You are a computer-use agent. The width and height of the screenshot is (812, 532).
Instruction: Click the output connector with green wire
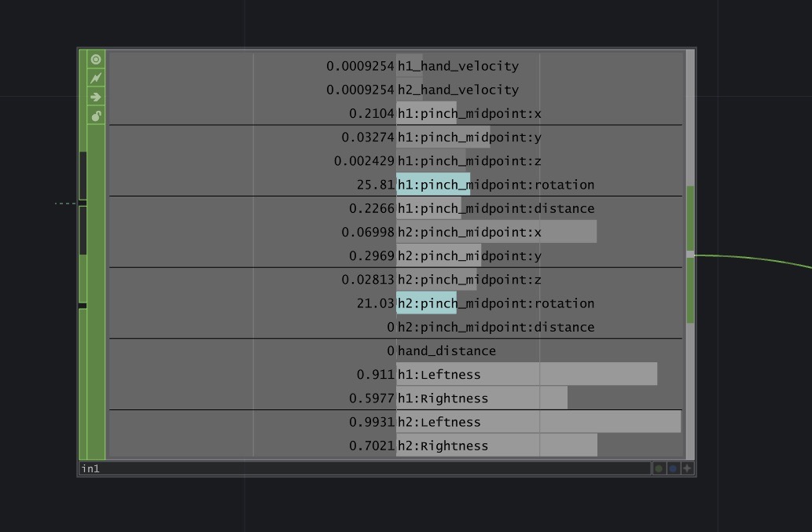pyautogui.click(x=690, y=255)
